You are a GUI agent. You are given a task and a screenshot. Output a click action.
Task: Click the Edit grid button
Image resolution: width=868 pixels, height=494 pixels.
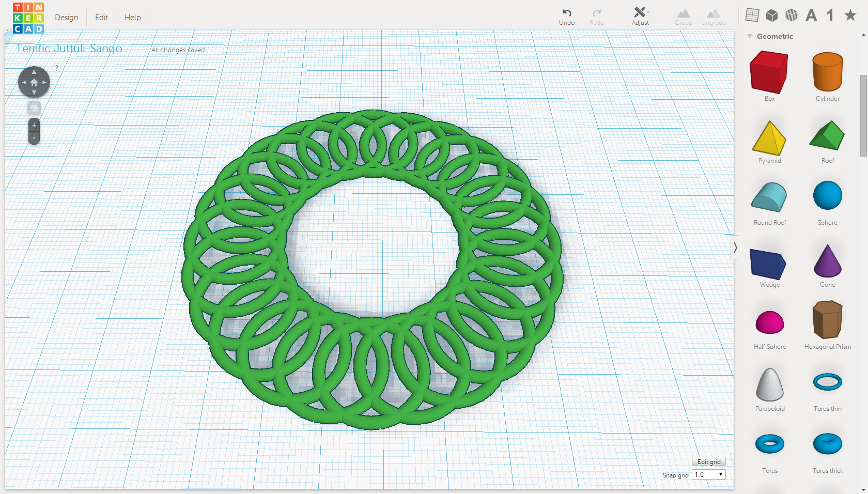[x=708, y=461]
